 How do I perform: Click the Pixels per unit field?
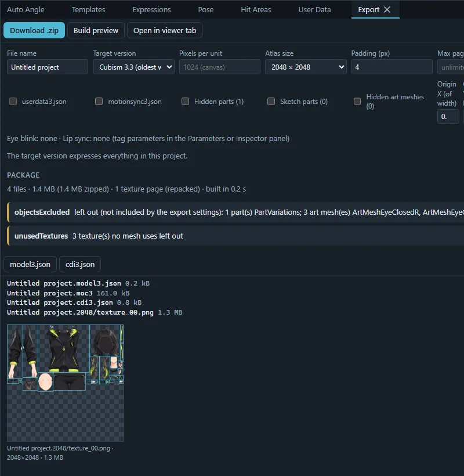coord(220,67)
